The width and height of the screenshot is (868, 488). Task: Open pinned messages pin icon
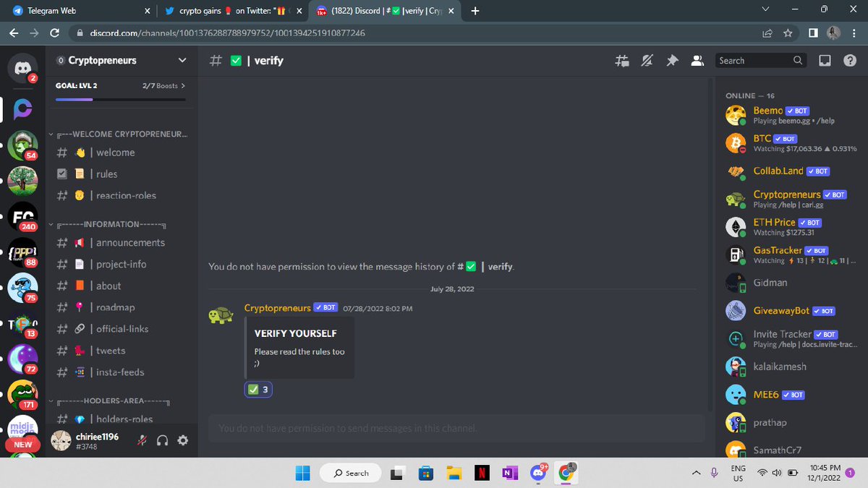tap(672, 61)
